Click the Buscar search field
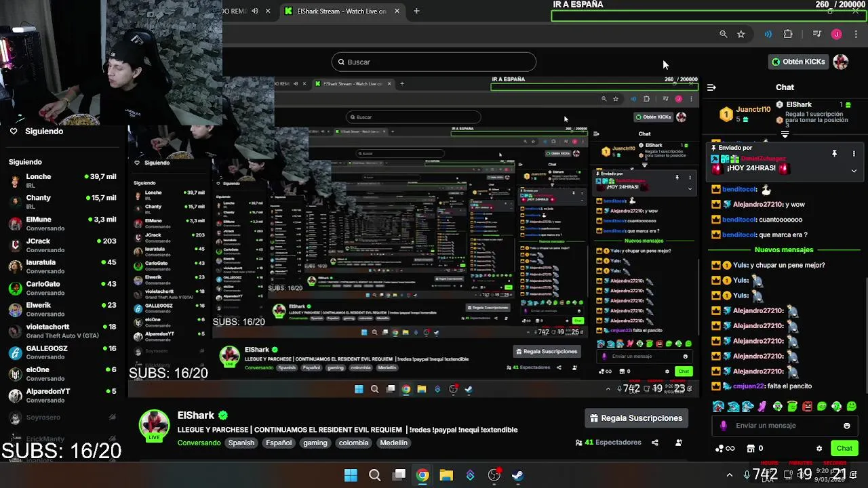 [x=434, y=62]
